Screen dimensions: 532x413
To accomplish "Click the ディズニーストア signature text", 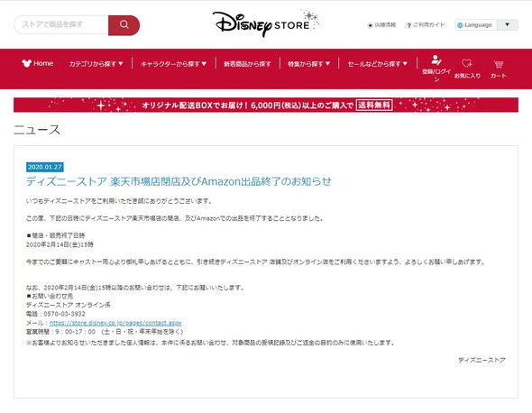I will (482, 360).
